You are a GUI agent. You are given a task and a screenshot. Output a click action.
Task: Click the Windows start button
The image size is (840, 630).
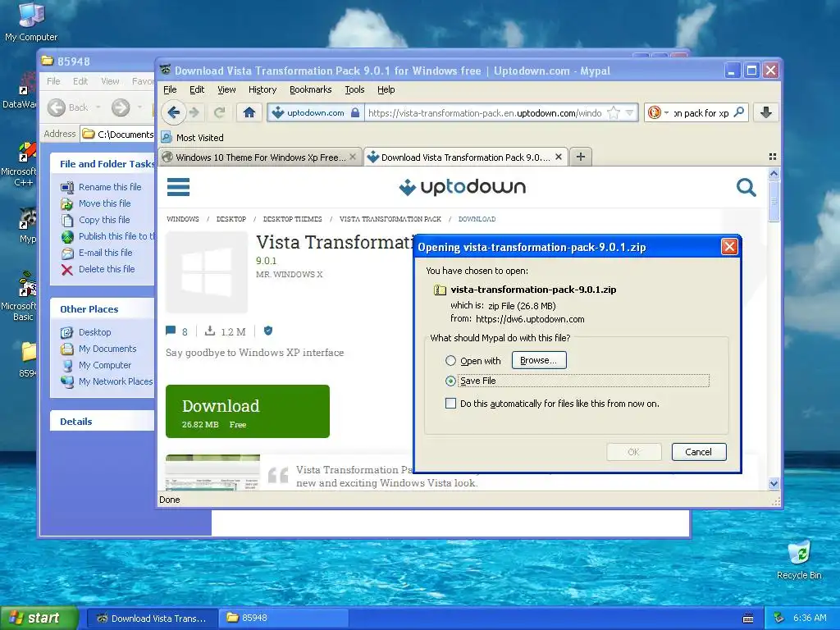coord(39,618)
